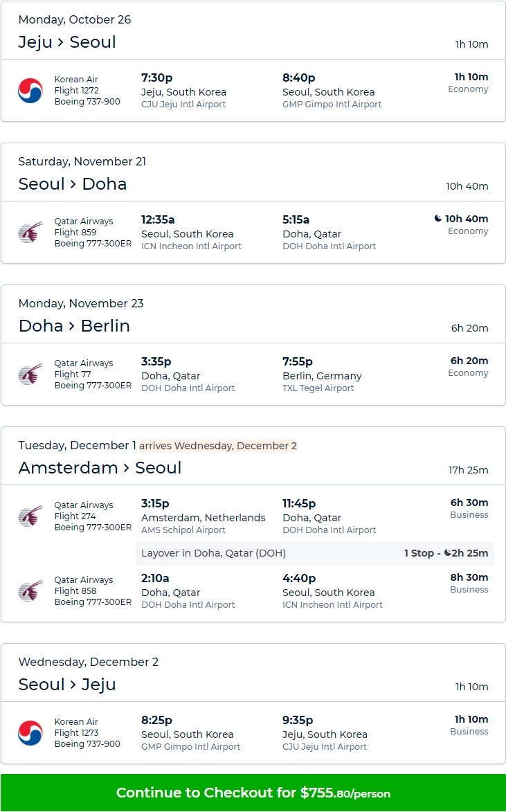Click TXL Tegel Airport arrival label
506x812 pixels.
click(318, 388)
